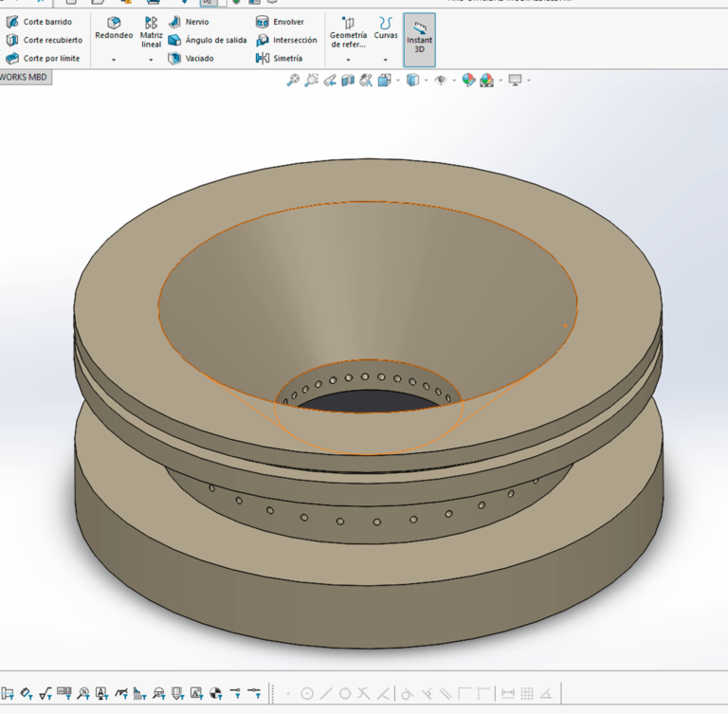Image resolution: width=728 pixels, height=714 pixels.
Task: Toggle Hide/Show Items eye icon
Action: pyautogui.click(x=440, y=81)
